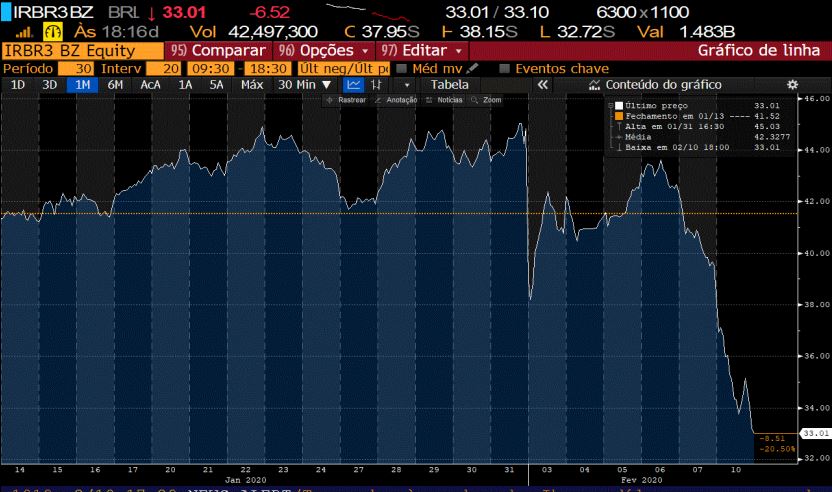Open the Tabela table view
Image resolution: width=832 pixels, height=492 pixels.
pyautogui.click(x=449, y=85)
